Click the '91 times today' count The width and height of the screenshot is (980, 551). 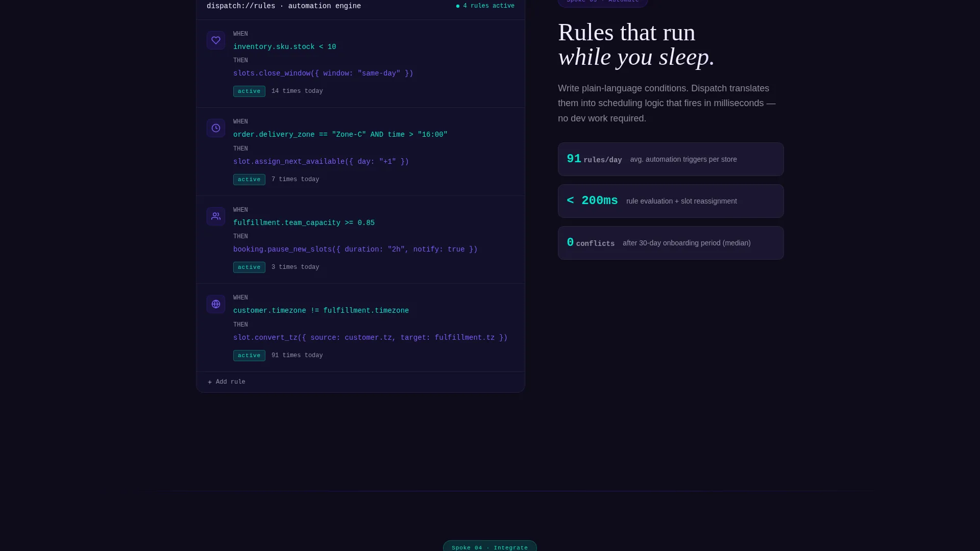pos(297,356)
